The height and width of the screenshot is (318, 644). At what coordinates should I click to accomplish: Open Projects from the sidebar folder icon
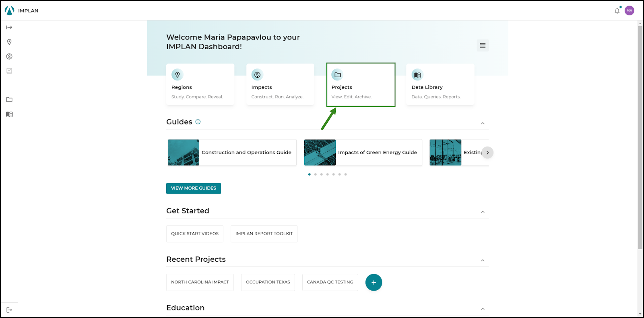[x=9, y=100]
